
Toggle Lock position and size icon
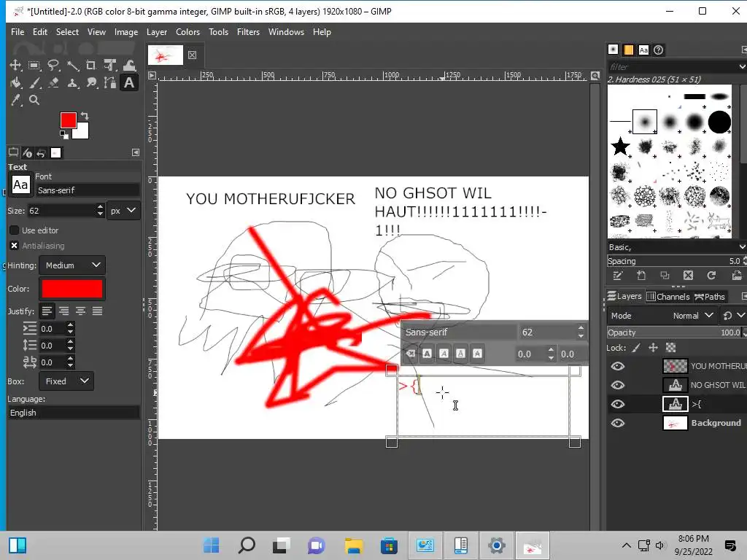click(653, 348)
